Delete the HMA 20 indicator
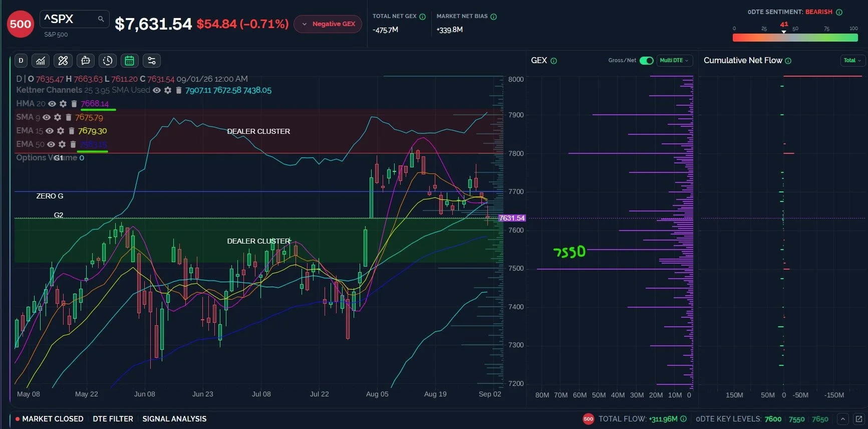Image resolution: width=868 pixels, height=429 pixels. 74,104
